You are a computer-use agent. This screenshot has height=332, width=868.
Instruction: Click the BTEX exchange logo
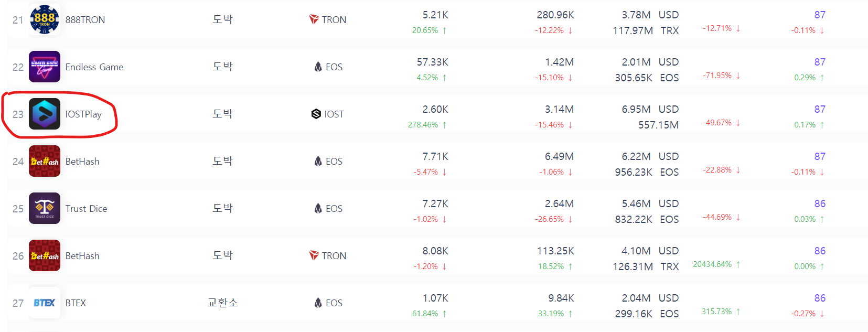click(45, 303)
